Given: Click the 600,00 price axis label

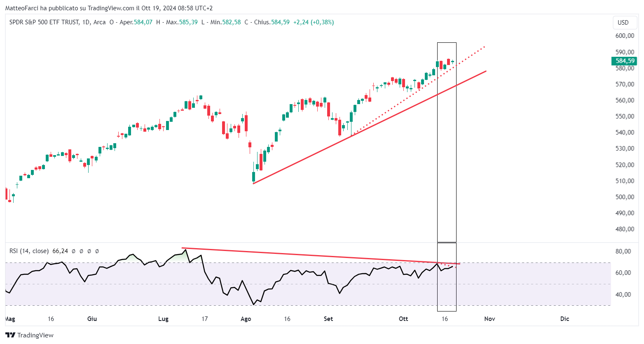Looking at the screenshot, I should [x=625, y=36].
